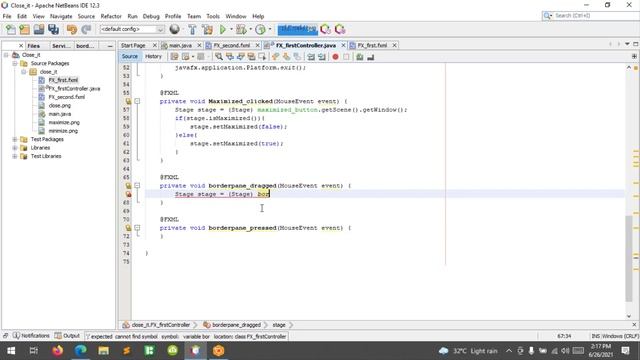
Task: Close the FX_firstController.java tab
Action: 343,45
